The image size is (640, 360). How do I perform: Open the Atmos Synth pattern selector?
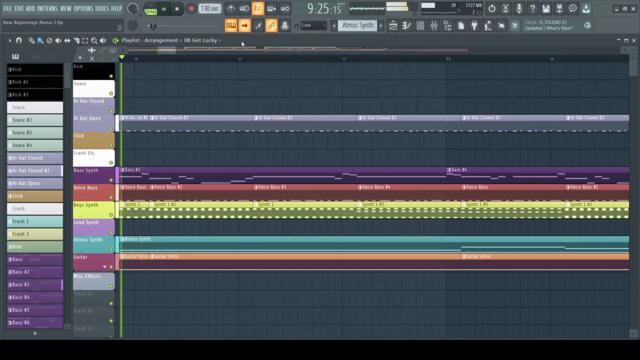358,26
